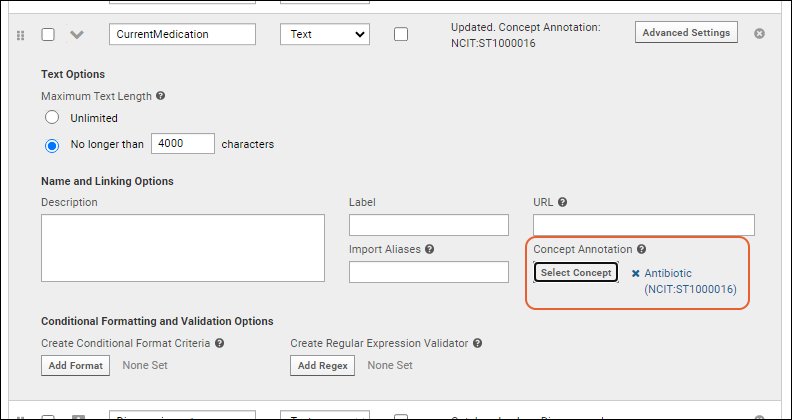The image size is (792, 420).
Task: Open Advanced Settings
Action: (x=686, y=32)
